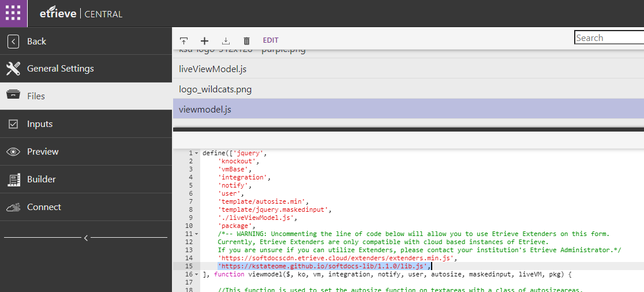Click the 'notify' string on line 5
Viewport: 644px width, 292px height.
[x=233, y=185]
